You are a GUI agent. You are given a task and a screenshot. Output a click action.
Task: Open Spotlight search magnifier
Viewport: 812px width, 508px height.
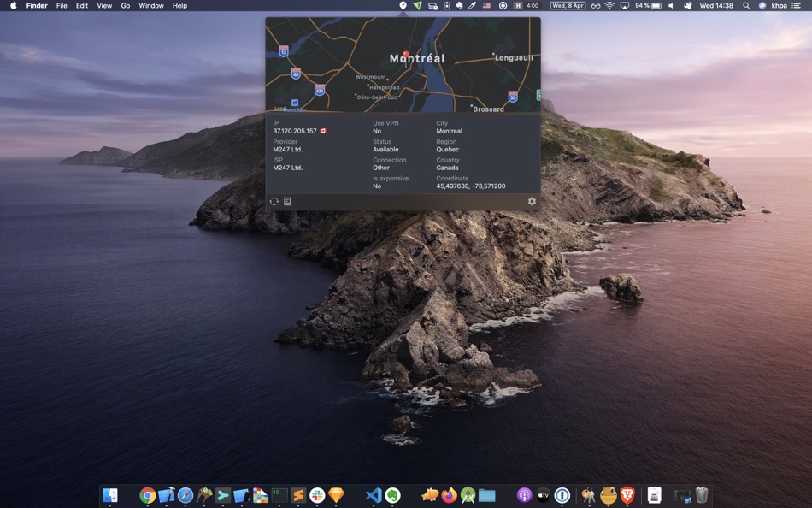[746, 6]
